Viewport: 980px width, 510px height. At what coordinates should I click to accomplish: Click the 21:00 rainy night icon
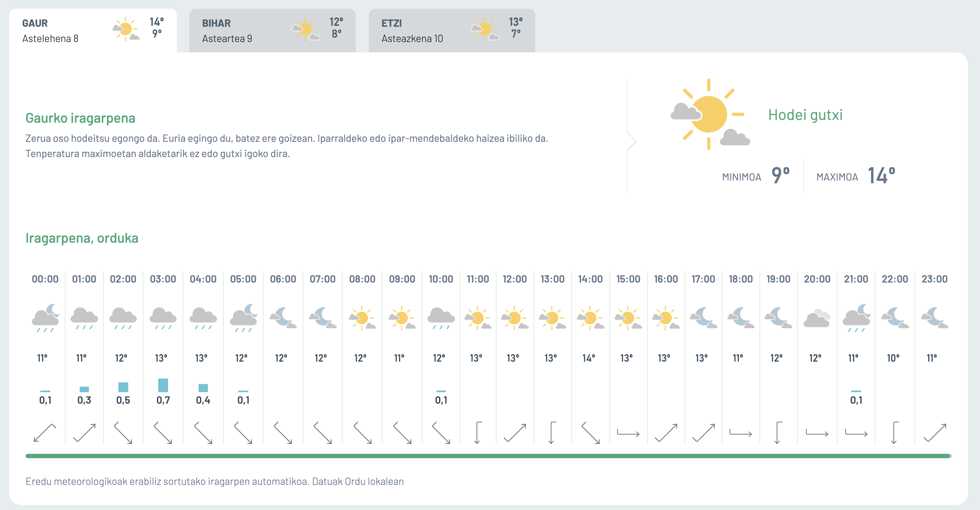[x=856, y=318]
